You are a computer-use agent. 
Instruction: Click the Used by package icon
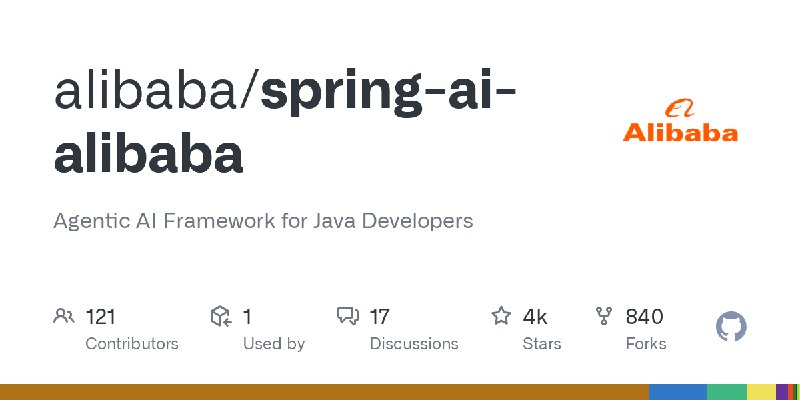pyautogui.click(x=221, y=316)
